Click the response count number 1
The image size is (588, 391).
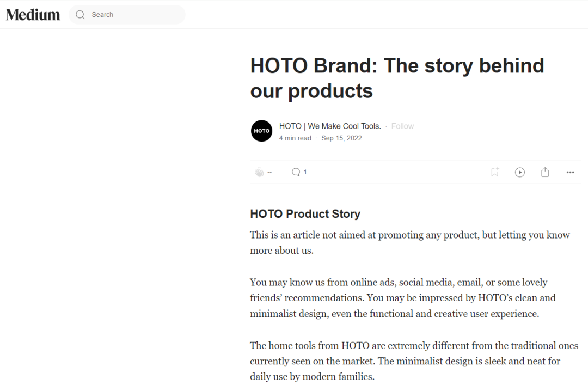click(x=305, y=172)
